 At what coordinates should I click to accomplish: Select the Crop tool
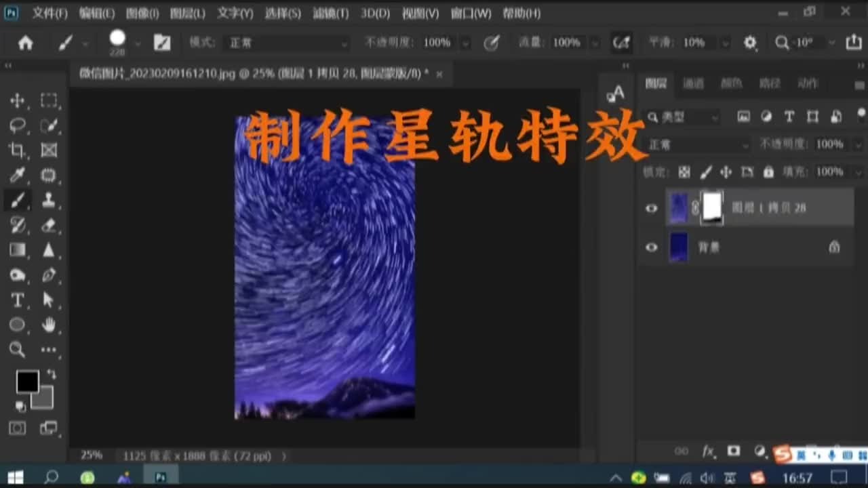click(x=18, y=150)
